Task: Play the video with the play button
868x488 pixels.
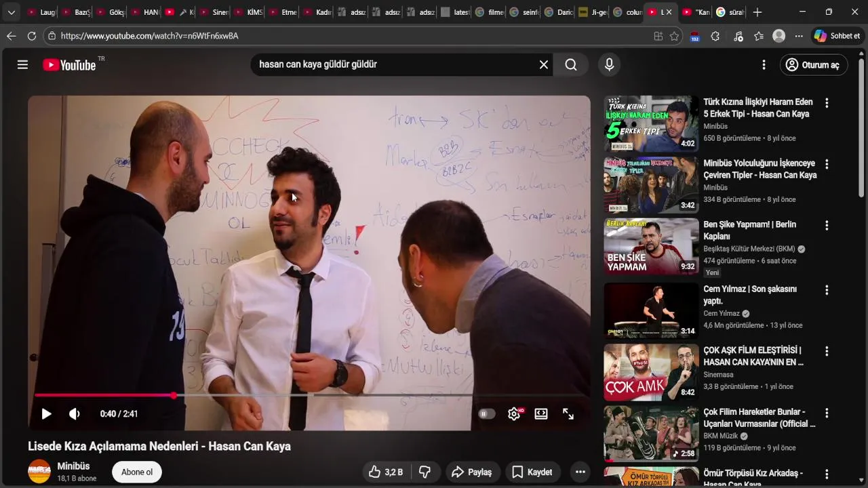Action: 46,414
